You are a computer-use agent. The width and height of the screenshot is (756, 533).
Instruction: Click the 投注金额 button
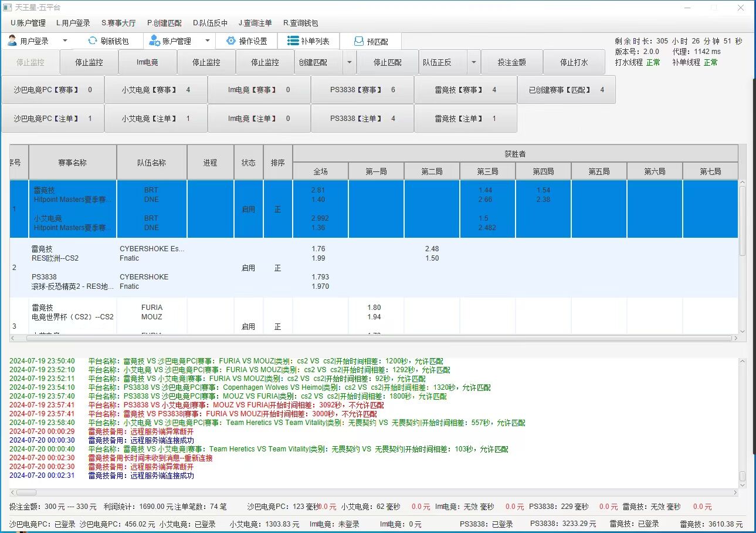tap(511, 62)
